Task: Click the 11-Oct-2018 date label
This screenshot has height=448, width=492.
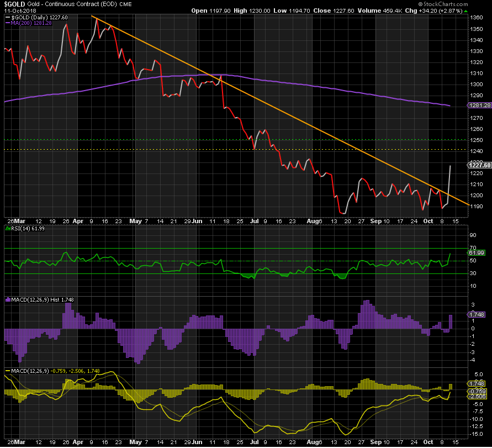Action: tap(18, 10)
